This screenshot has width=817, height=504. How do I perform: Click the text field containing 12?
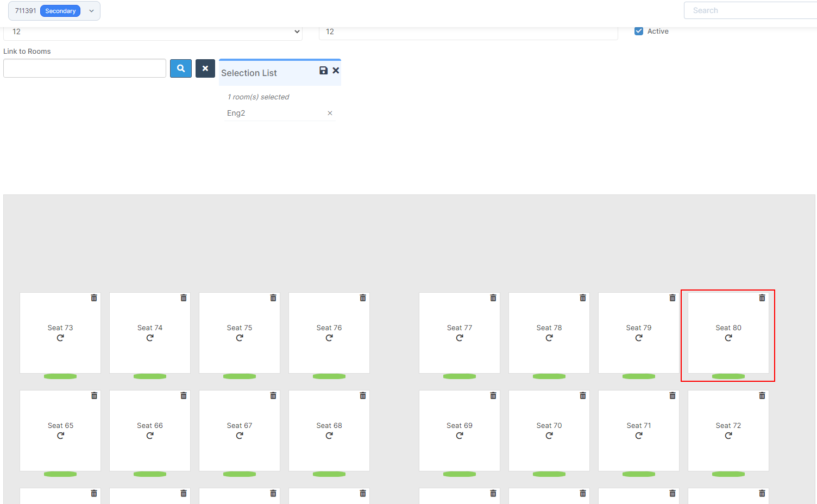click(x=468, y=32)
